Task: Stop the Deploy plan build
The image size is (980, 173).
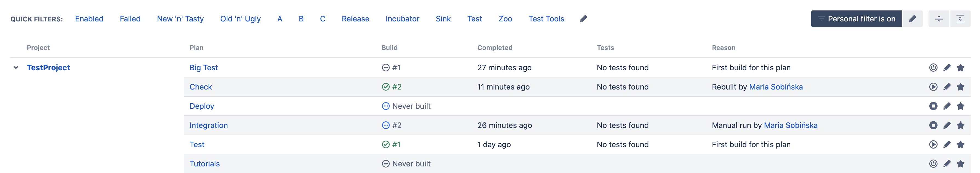Action: (x=933, y=106)
